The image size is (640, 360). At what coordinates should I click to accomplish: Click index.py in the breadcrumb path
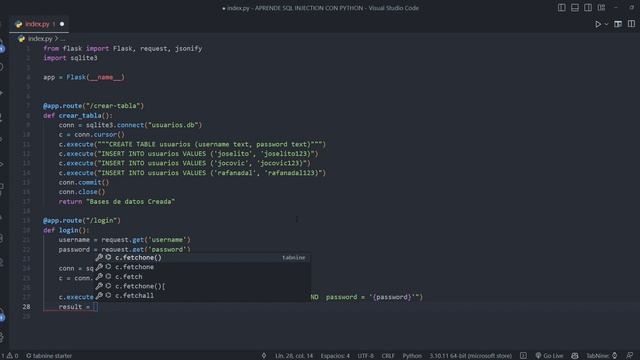point(40,39)
